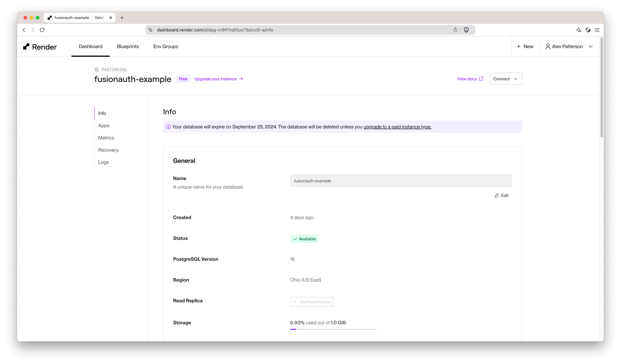Screen dimensions: 621x364
Task: Click the PostgreSQL database icon
Action: 97,70
